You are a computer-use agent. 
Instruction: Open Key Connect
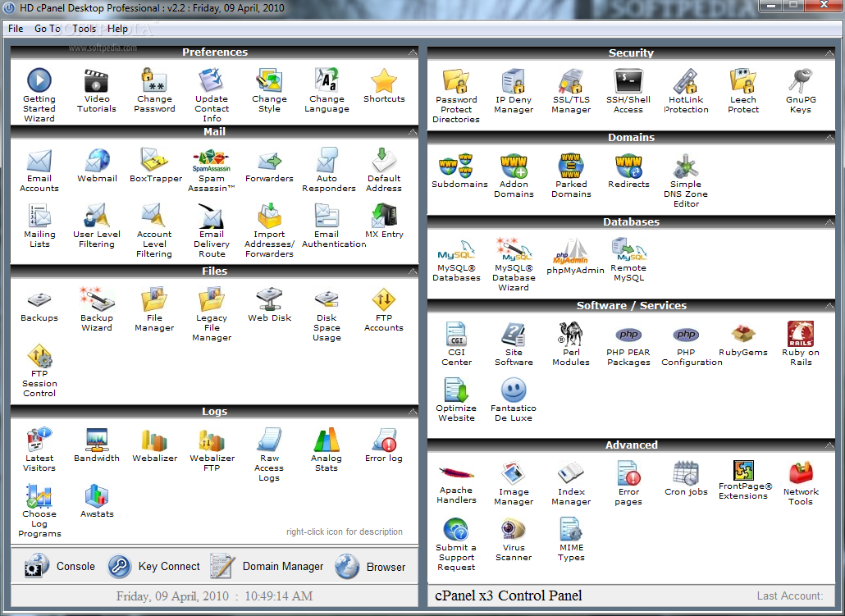(153, 567)
